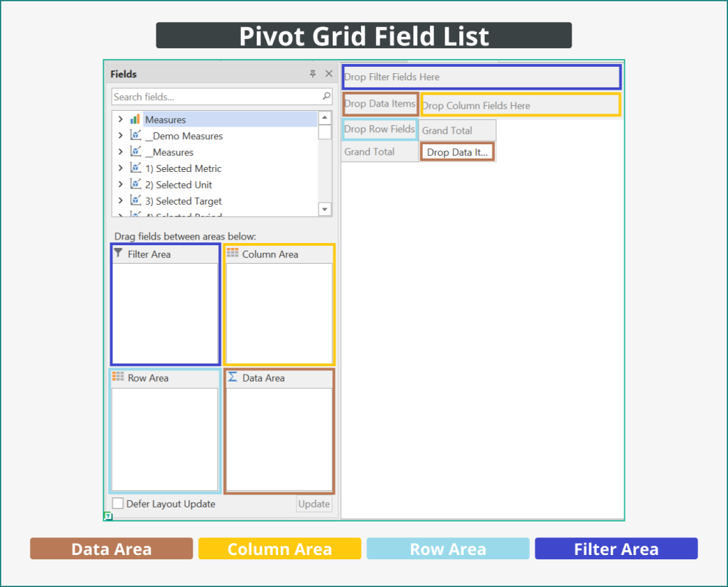Click the Update button

tap(314, 503)
